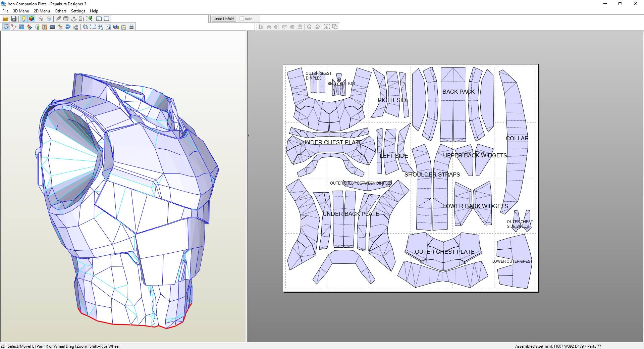644x349 pixels.
Task: Click the Assembled size status bar text
Action: coord(558,346)
